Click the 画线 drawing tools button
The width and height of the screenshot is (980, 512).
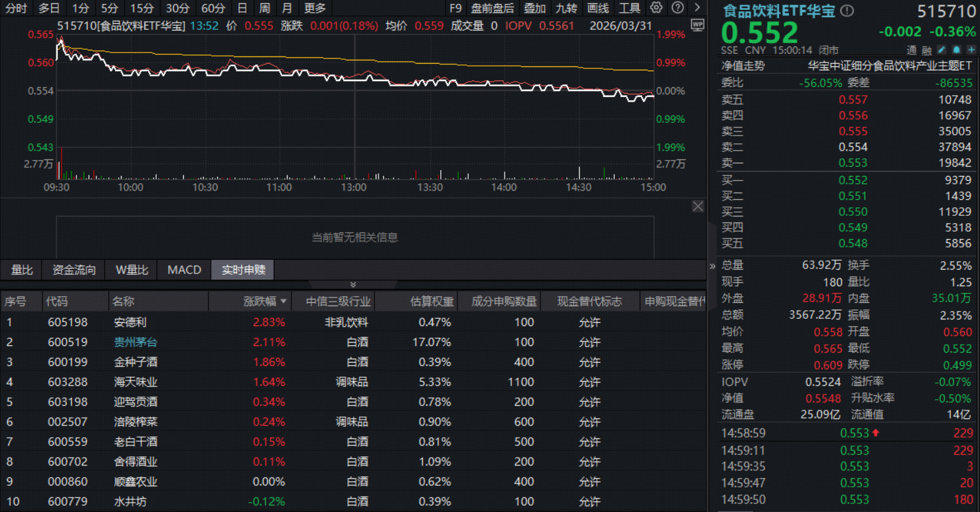tap(598, 8)
